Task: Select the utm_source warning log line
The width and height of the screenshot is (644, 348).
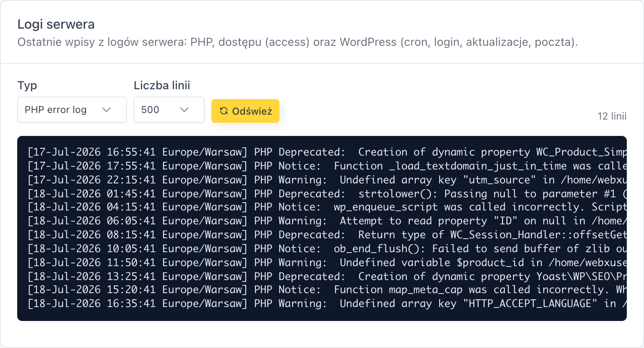Action: click(x=327, y=180)
